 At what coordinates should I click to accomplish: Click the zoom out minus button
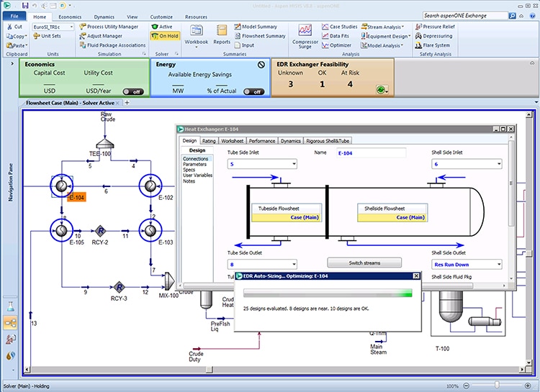pos(467,386)
